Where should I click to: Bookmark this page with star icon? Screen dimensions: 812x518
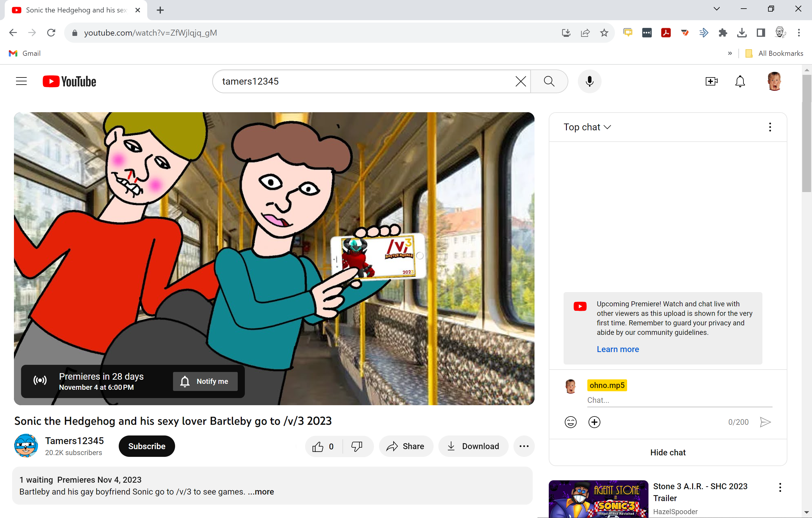coord(604,33)
